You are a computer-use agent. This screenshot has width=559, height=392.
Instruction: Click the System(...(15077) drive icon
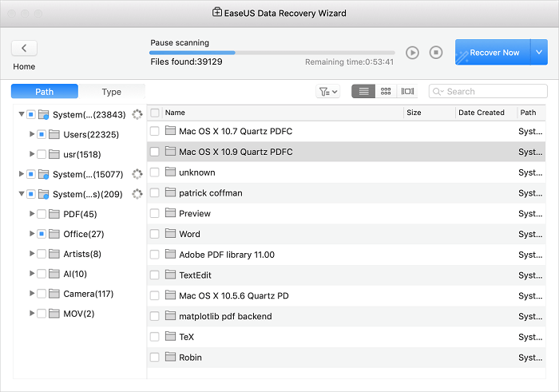tap(43, 175)
